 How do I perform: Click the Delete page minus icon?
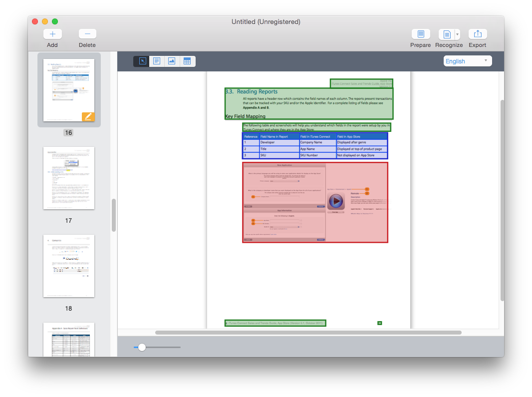pyautogui.click(x=87, y=34)
